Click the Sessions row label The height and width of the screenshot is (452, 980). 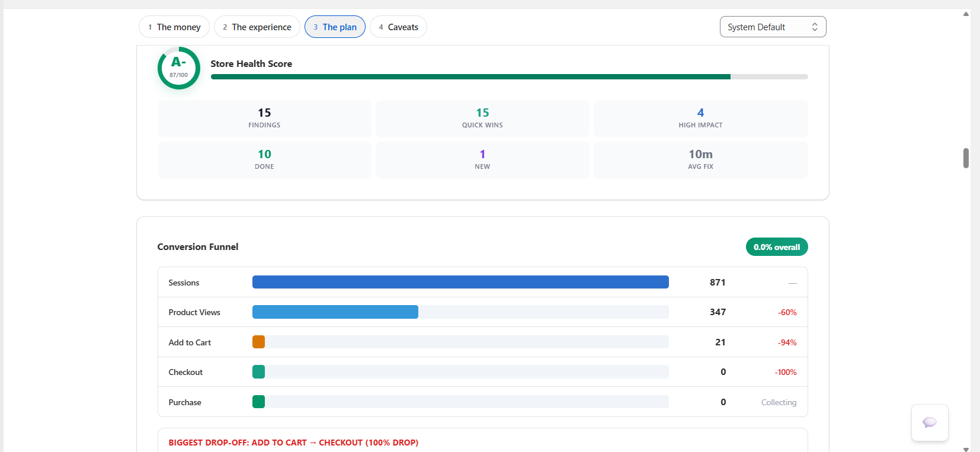pyautogui.click(x=184, y=283)
